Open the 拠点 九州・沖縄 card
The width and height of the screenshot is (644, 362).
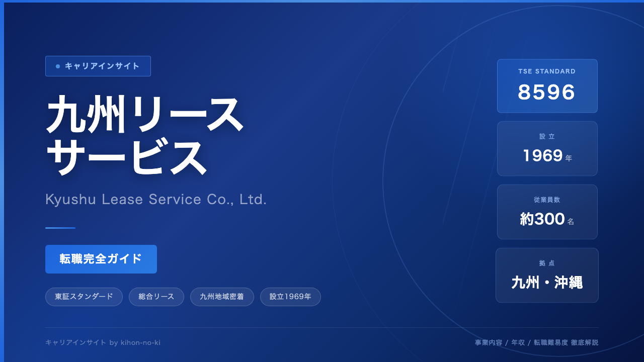coord(547,276)
